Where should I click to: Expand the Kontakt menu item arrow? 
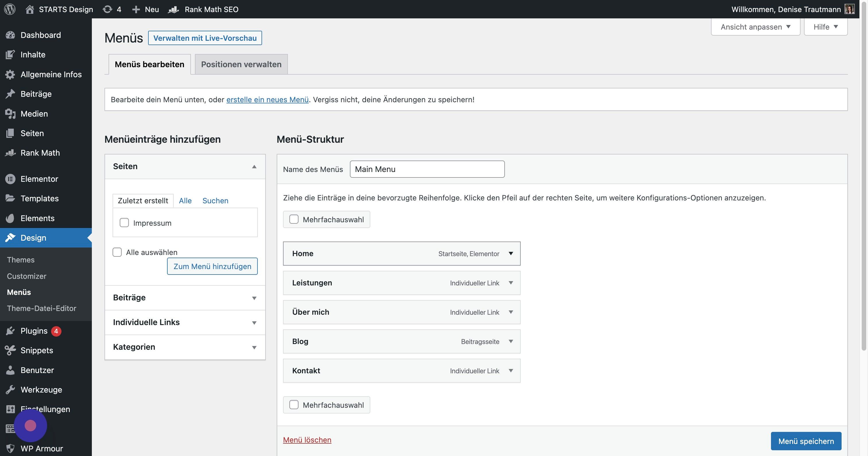coord(511,371)
